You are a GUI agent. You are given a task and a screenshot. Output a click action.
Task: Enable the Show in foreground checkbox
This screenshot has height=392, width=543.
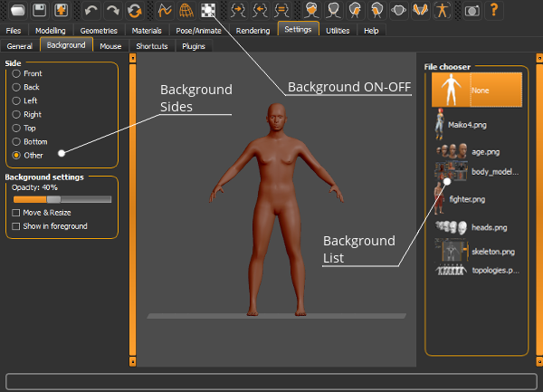click(16, 226)
